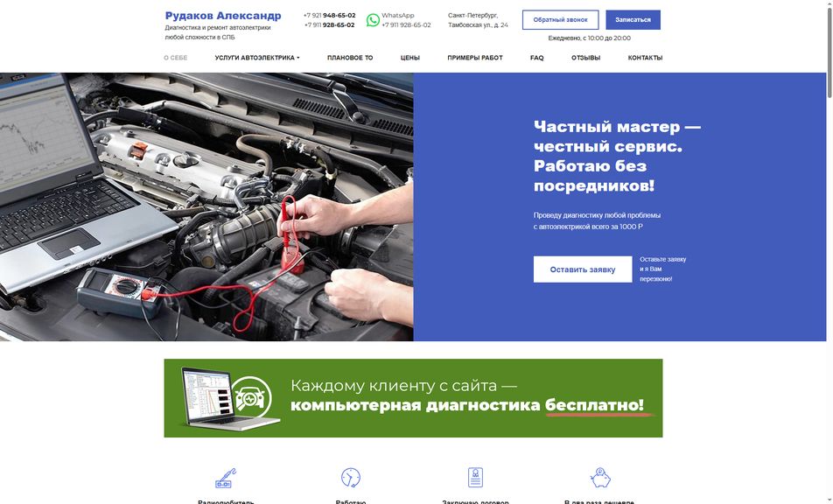Screen dimensions: 833x504
Task: Open the FAQ menu item
Action: point(537,58)
